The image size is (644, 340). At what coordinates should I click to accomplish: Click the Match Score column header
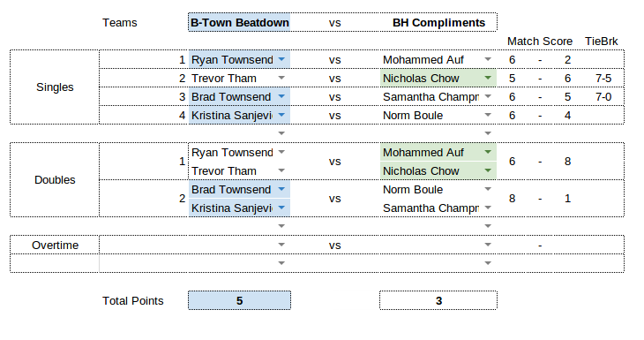click(540, 42)
